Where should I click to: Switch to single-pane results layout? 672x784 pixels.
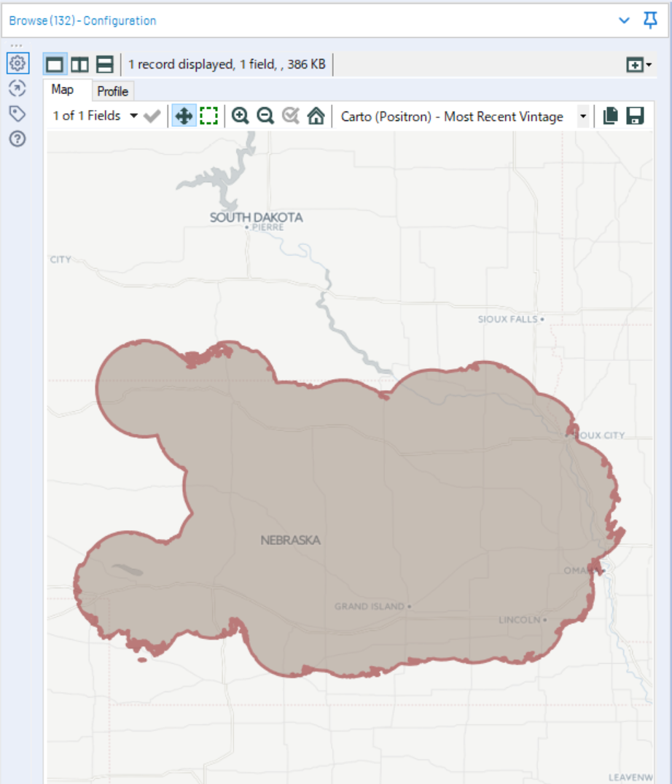pyautogui.click(x=55, y=64)
